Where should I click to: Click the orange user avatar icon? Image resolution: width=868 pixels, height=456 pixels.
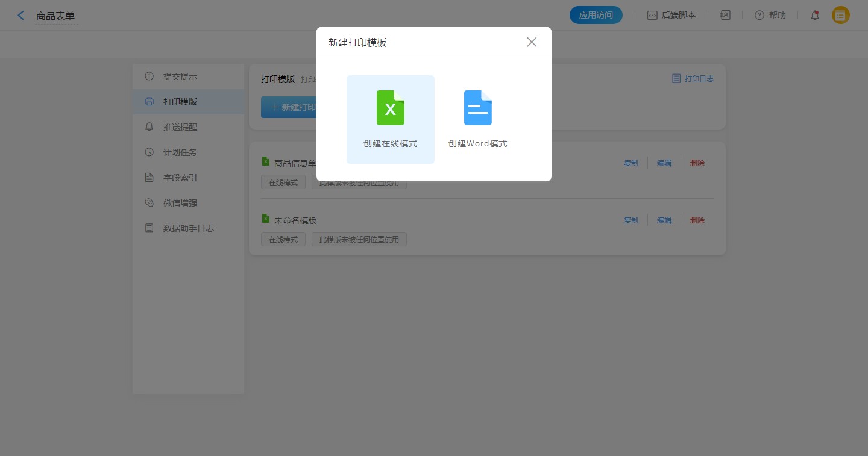[x=840, y=16]
